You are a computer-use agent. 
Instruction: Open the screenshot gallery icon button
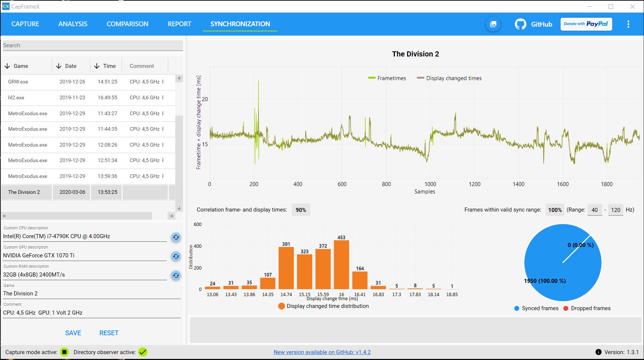pyautogui.click(x=493, y=24)
